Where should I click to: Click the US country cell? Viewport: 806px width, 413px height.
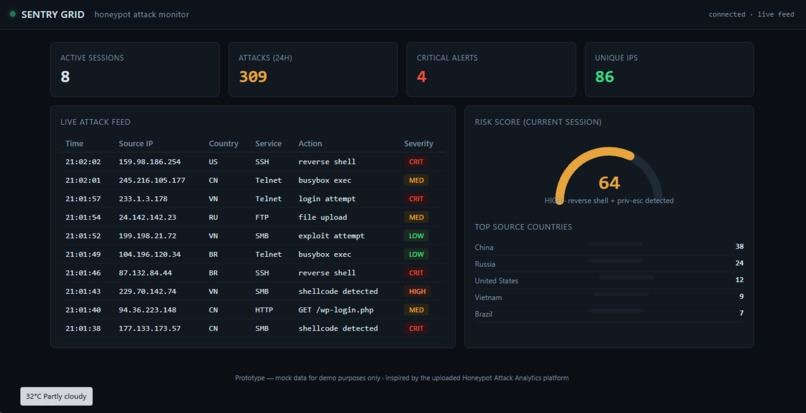pyautogui.click(x=213, y=161)
